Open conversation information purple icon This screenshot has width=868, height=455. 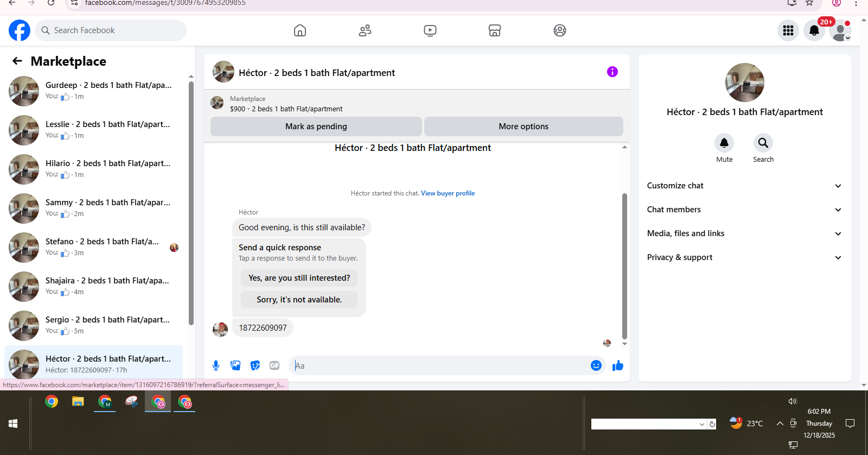(x=612, y=72)
